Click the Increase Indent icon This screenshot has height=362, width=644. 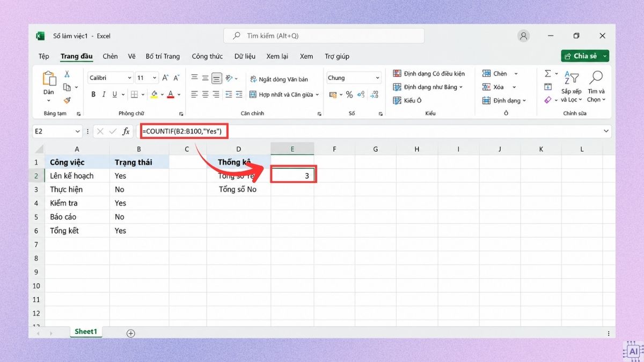coord(239,94)
